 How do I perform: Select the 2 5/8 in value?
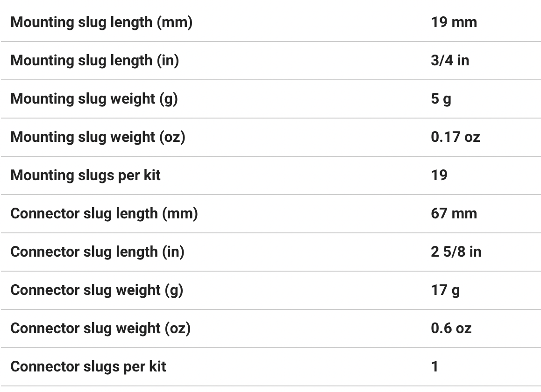pos(456,252)
